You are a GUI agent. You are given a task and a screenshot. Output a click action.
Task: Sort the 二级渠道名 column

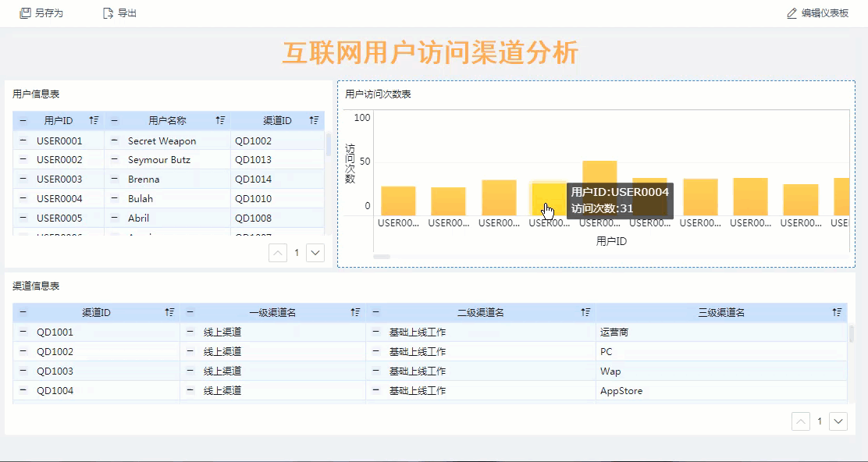(585, 313)
